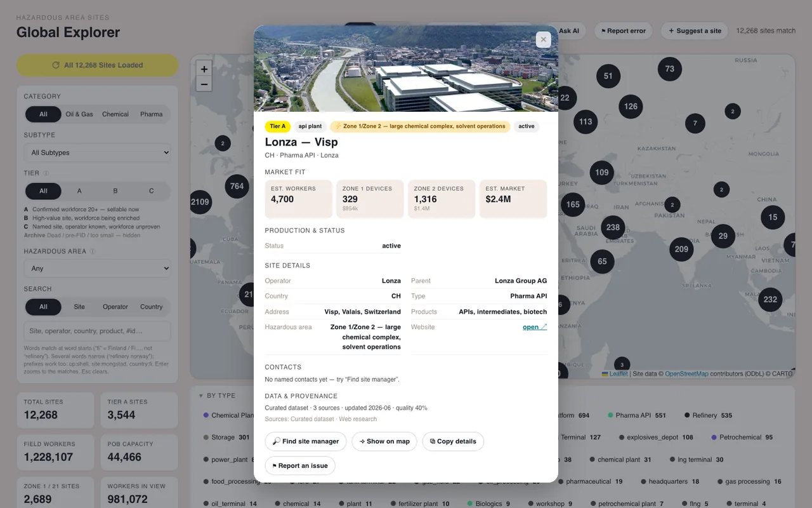Zoom out on the map

pos(204,84)
